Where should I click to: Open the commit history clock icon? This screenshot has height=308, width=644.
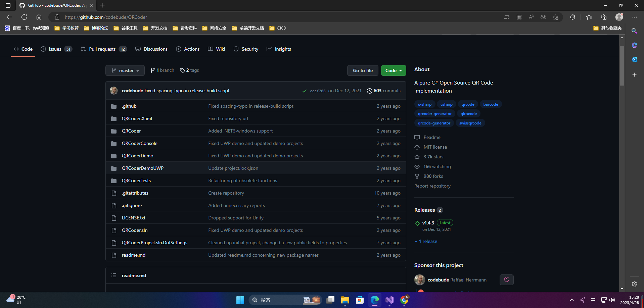tap(369, 91)
